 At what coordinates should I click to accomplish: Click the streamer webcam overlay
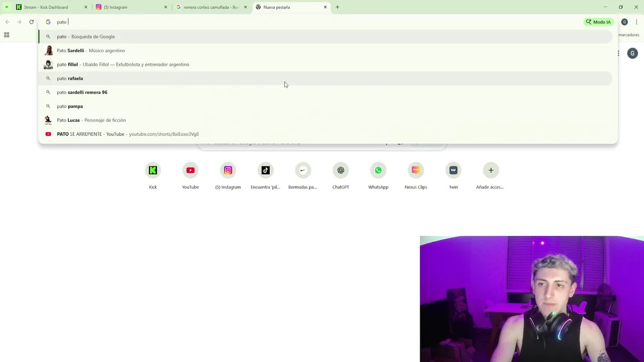tap(532, 299)
